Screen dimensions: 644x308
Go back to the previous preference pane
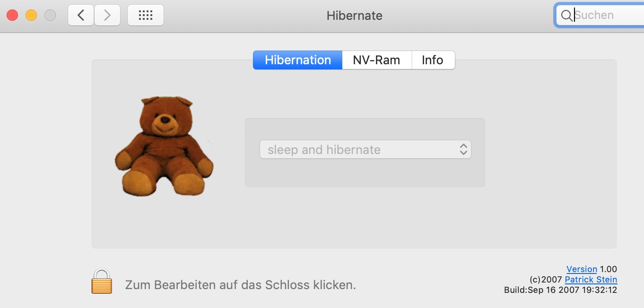(x=81, y=15)
